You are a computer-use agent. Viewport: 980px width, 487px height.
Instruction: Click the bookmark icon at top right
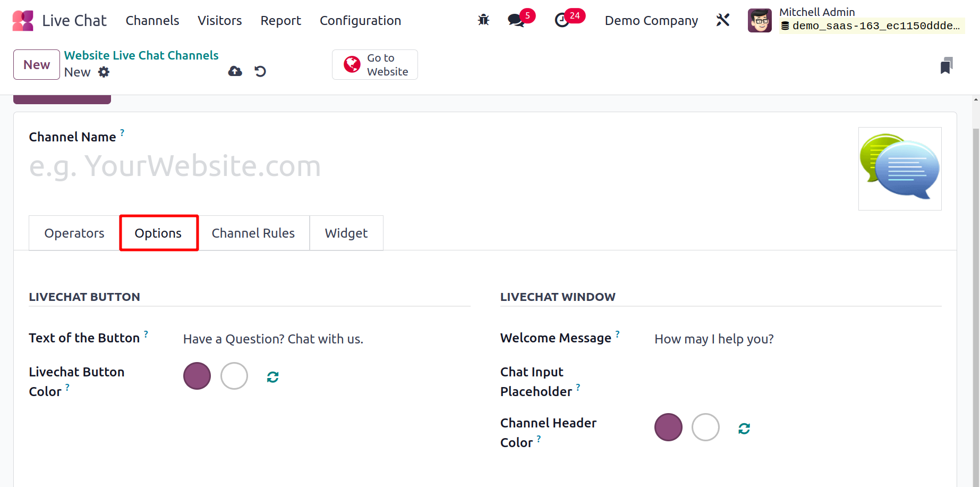coord(946,65)
